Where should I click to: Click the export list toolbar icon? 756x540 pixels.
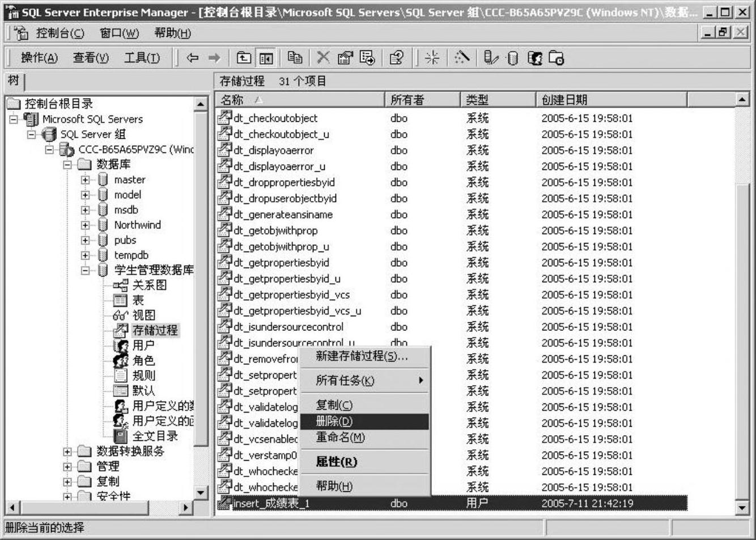[x=367, y=58]
